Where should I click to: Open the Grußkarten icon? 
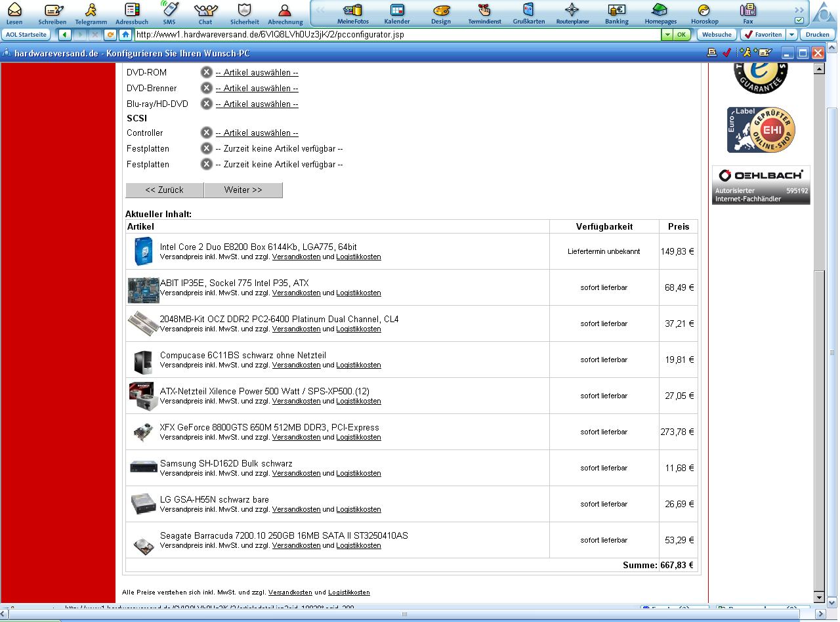pyautogui.click(x=528, y=10)
